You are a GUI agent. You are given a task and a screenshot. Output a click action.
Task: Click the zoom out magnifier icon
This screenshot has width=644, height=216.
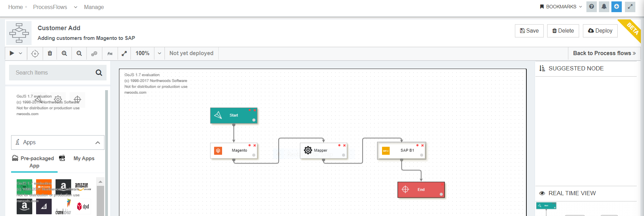(79, 53)
